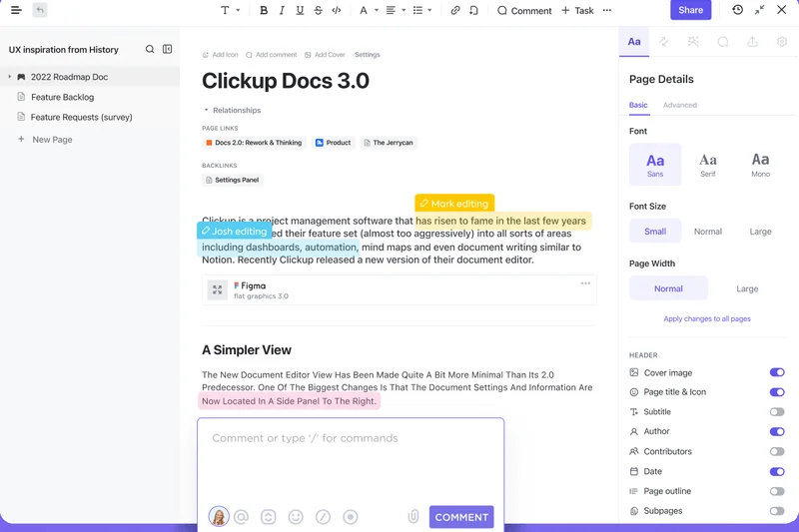The width and height of the screenshot is (799, 532).
Task: Select Large font size
Action: [760, 232]
